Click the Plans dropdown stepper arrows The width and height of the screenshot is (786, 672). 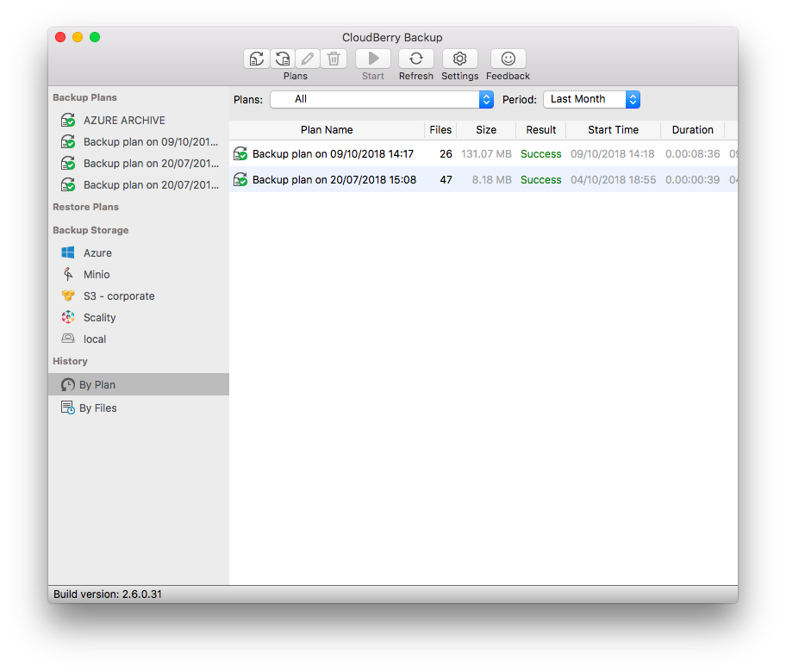pyautogui.click(x=486, y=99)
